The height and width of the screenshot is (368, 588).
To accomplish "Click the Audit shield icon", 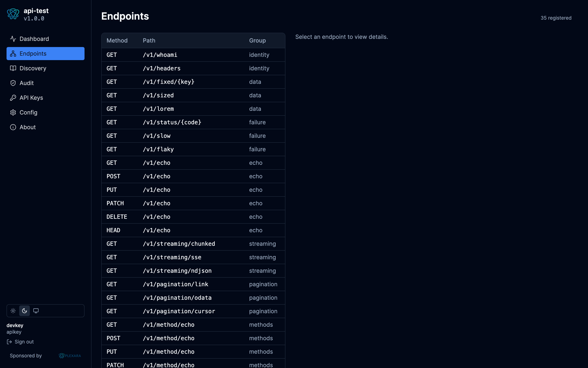I will pos(13,83).
